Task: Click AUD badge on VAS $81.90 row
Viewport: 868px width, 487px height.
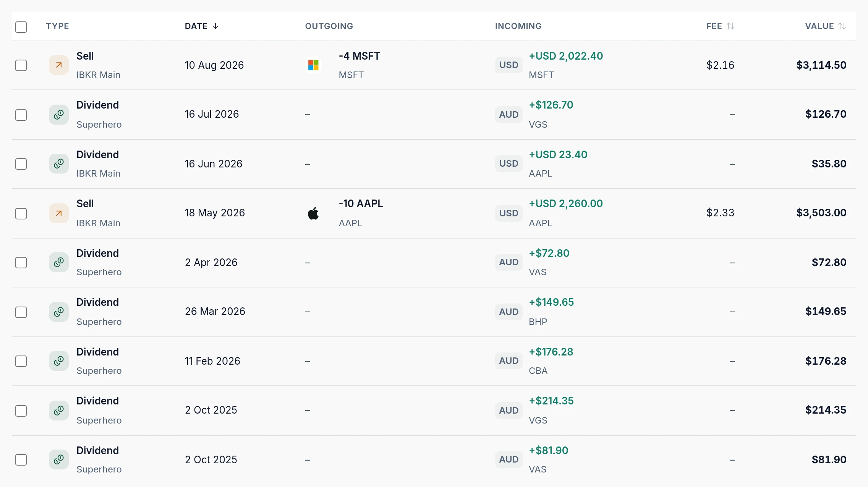Action: pyautogui.click(x=509, y=459)
